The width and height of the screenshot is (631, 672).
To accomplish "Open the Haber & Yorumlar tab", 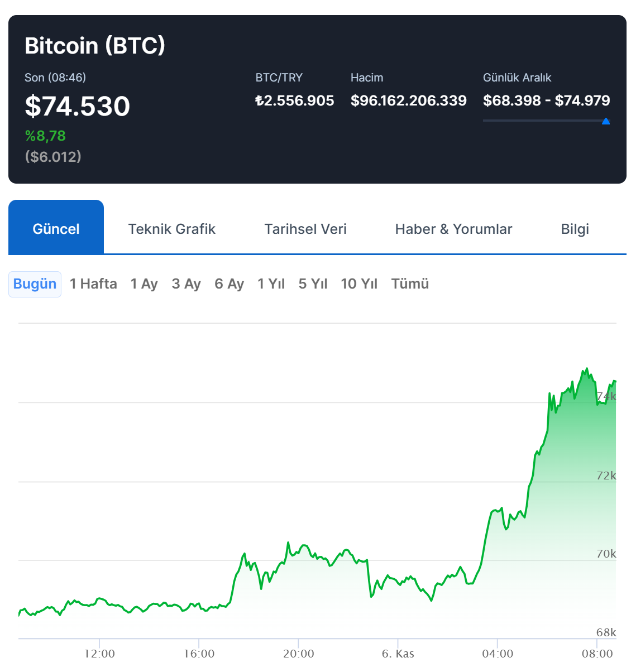I will click(453, 229).
